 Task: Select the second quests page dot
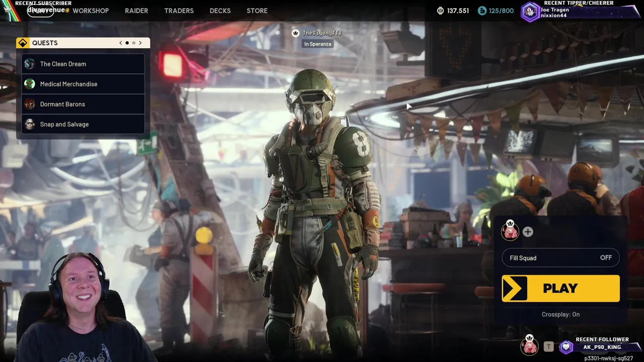[x=133, y=43]
